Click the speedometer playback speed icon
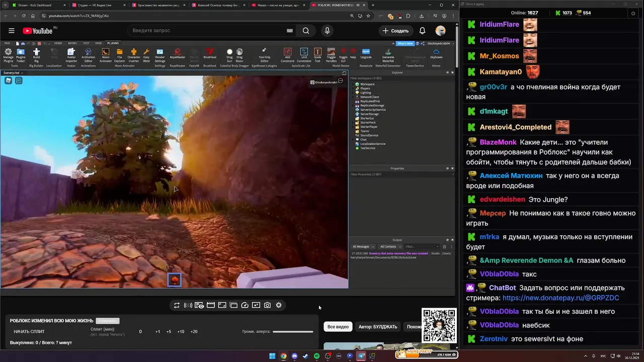644x362 pixels. click(x=245, y=305)
